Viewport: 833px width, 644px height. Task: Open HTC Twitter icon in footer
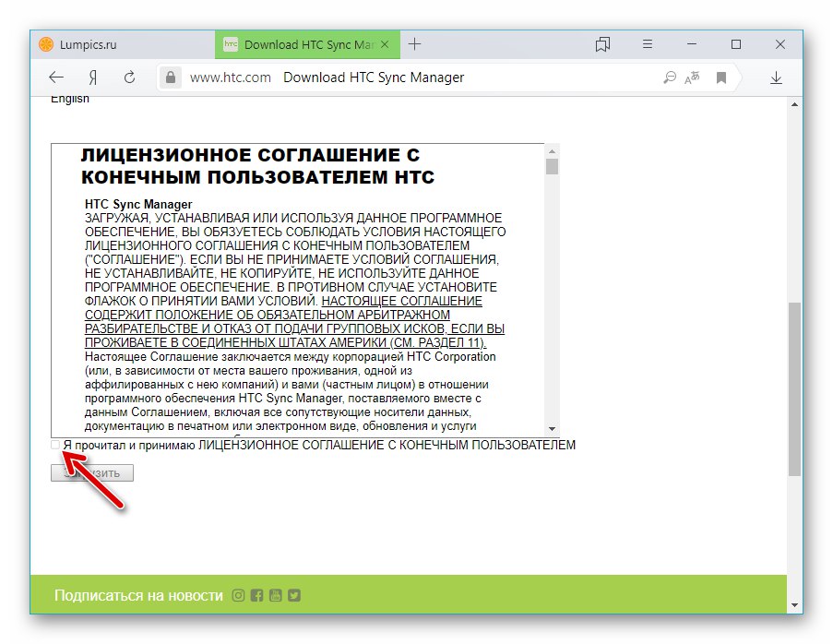click(294, 595)
